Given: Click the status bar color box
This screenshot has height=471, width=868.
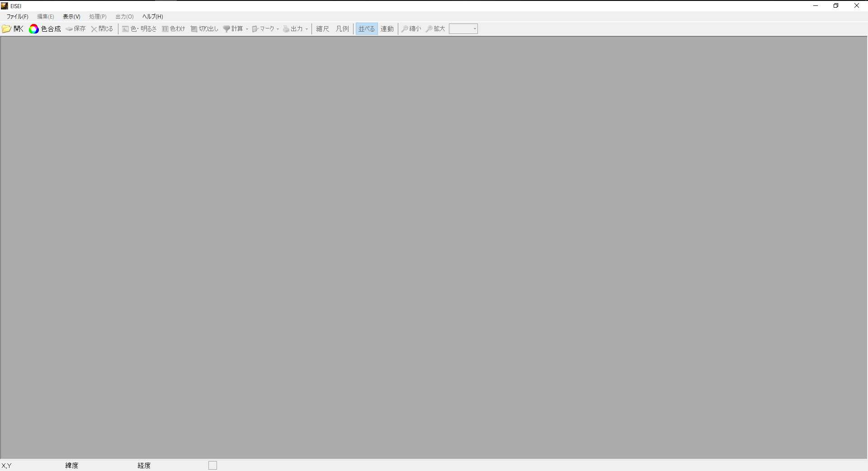Looking at the screenshot, I should coord(213,466).
